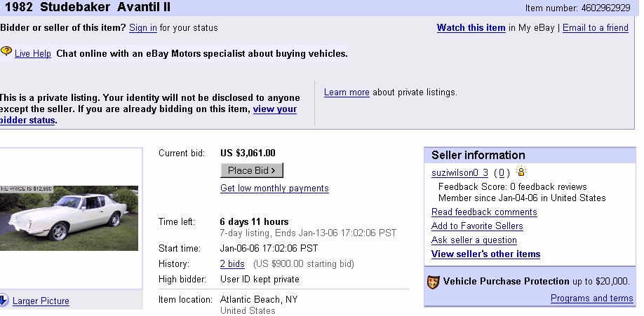The image size is (644, 316).
Task: Click Get low monthly payments link
Action: 274,188
